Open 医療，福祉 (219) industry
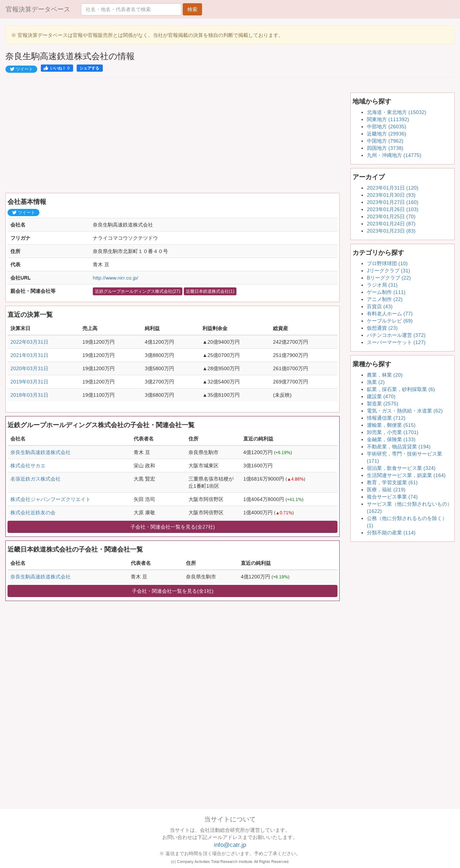 (x=386, y=490)
